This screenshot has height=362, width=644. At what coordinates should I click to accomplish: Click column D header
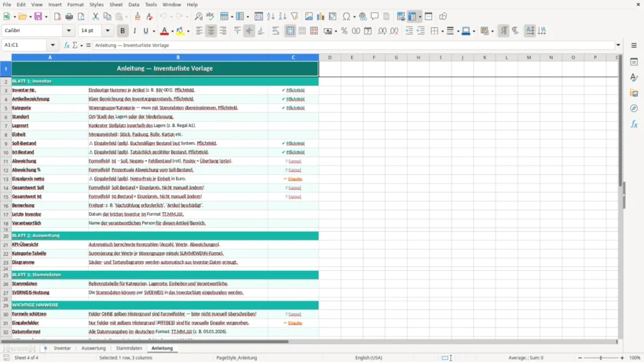coord(330,57)
